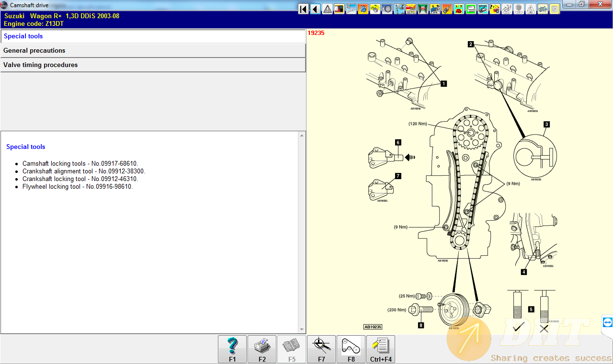
Task: Click the key fob toolbar icon
Action: point(447,9)
